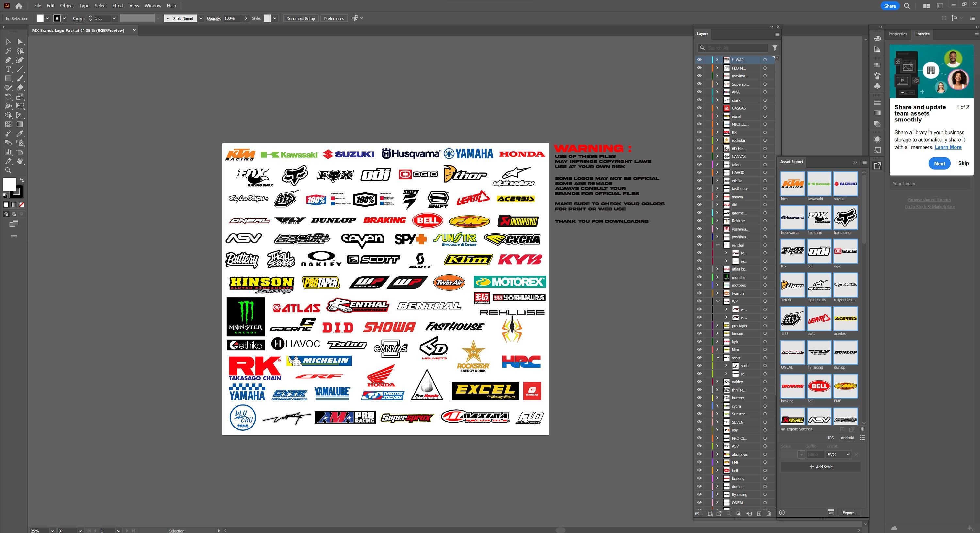Toggle visibility of the rockstar layer

click(x=700, y=140)
